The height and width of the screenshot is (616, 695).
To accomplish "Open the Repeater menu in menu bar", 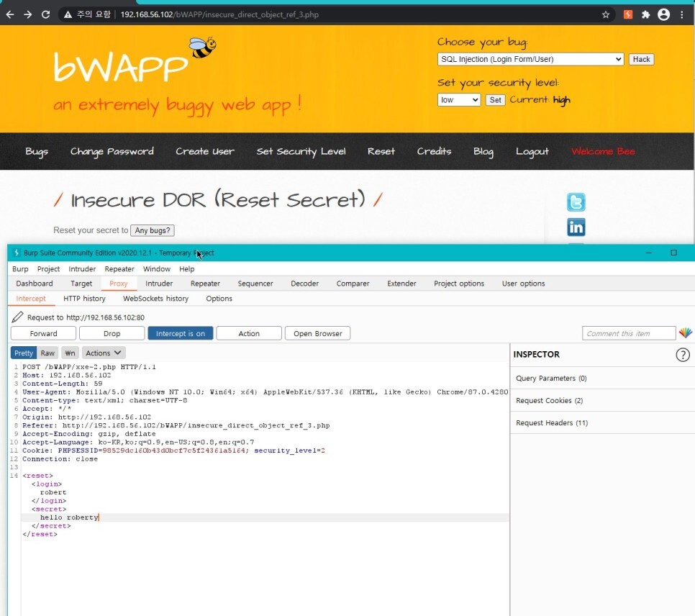I will 119,268.
